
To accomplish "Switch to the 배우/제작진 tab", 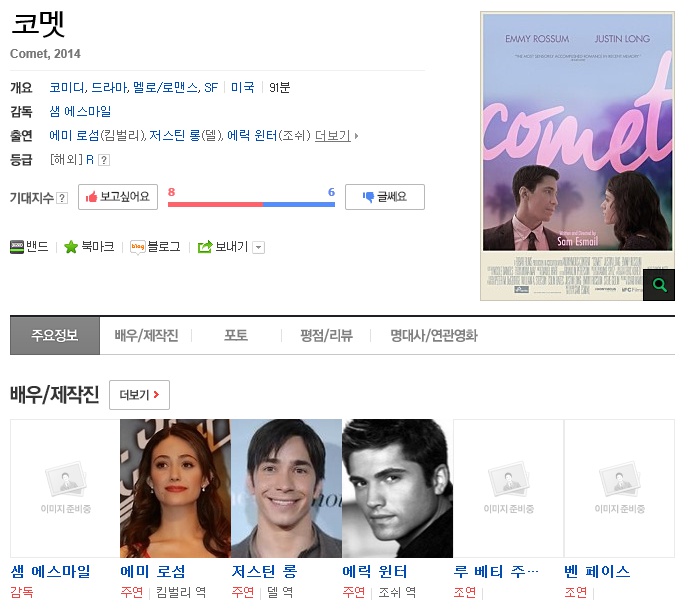I will coord(147,336).
